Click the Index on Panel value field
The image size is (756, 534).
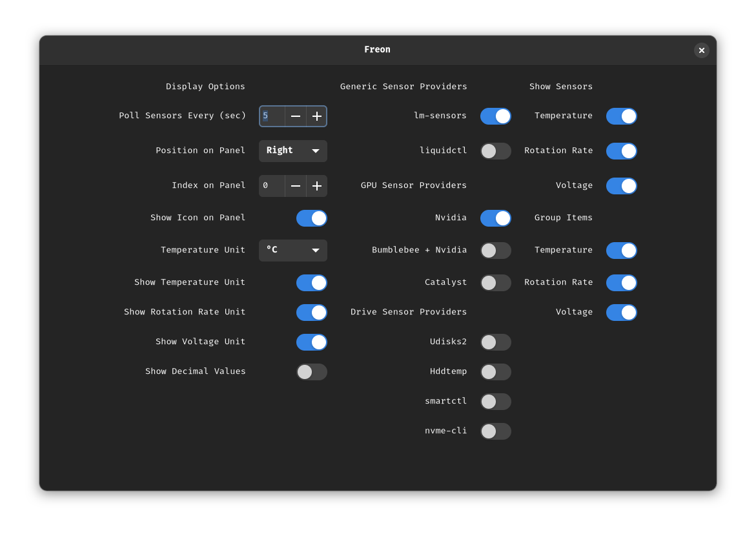[272, 186]
